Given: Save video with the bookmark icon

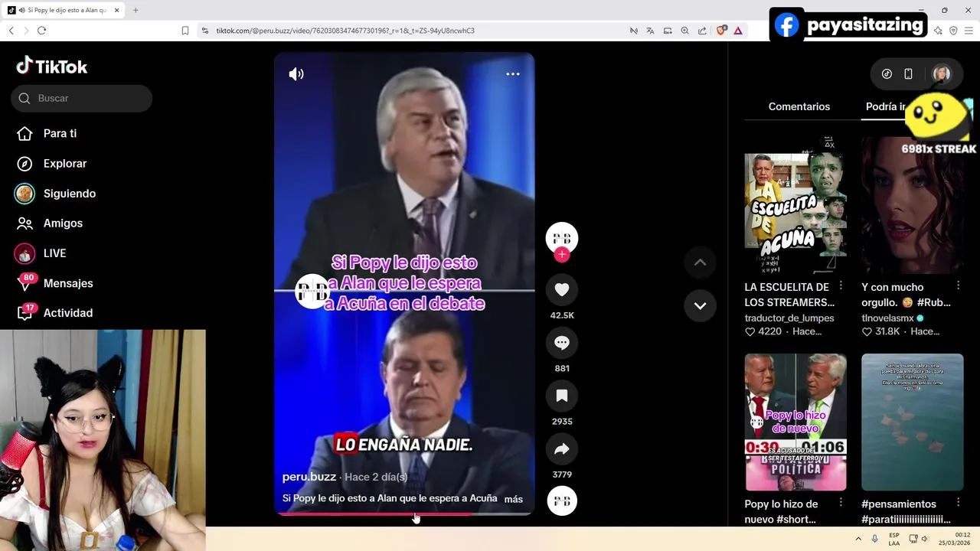Looking at the screenshot, I should click(x=562, y=396).
